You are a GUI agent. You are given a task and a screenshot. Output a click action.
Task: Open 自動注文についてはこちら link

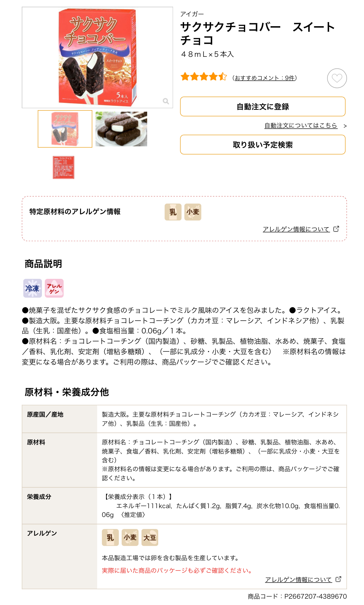pyautogui.click(x=301, y=126)
